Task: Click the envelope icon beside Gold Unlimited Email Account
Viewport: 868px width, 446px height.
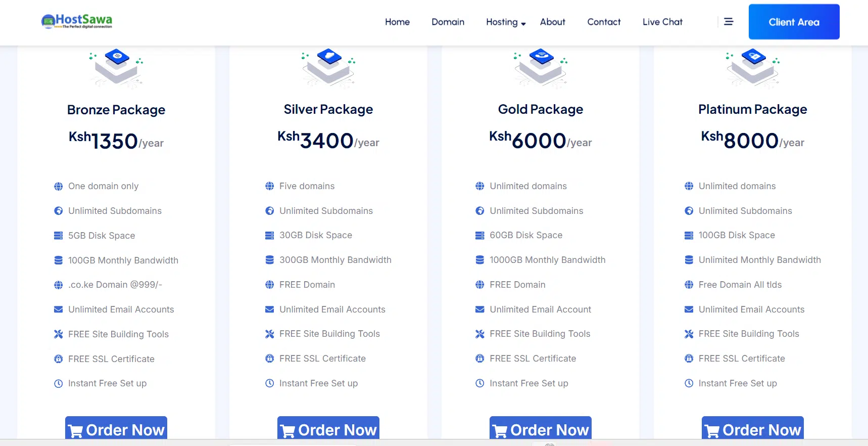Action: [x=480, y=309]
